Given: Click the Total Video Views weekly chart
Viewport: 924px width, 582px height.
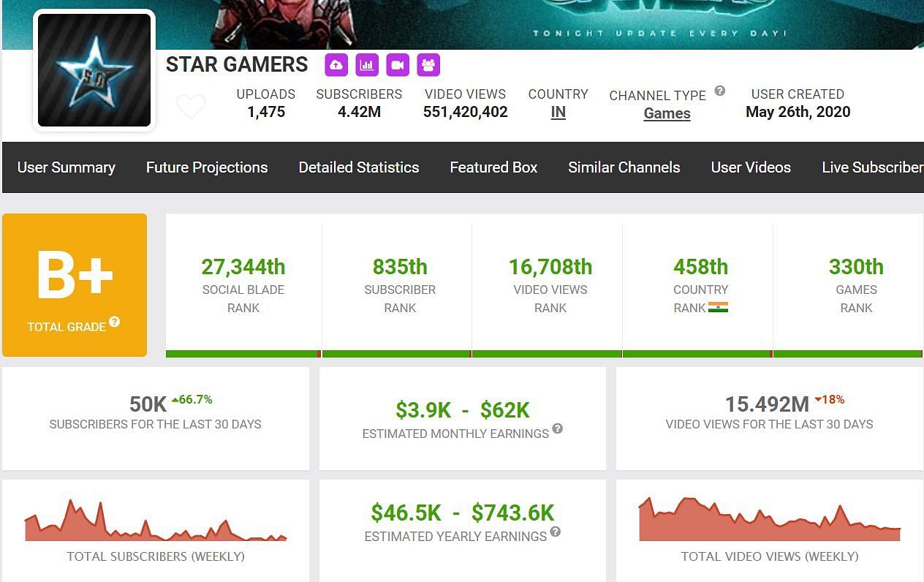Looking at the screenshot, I should tap(770, 519).
